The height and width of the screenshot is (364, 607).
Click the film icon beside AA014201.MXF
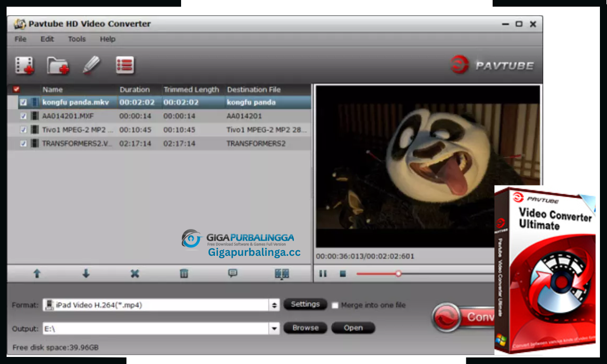[34, 116]
